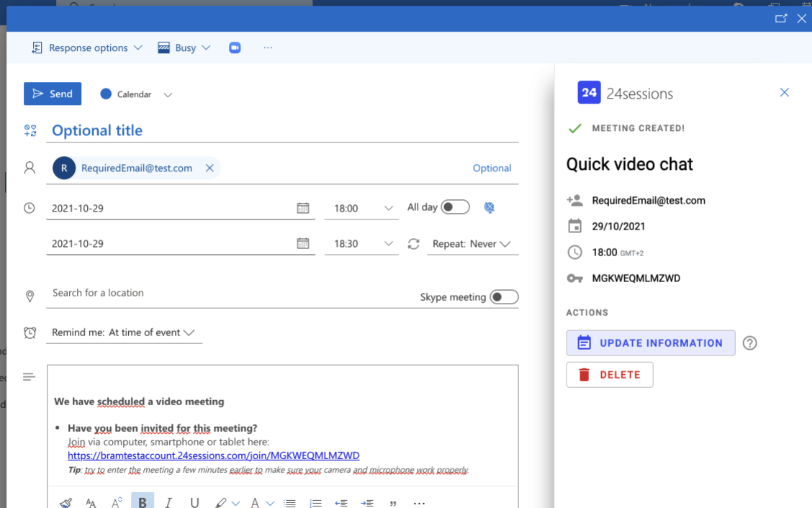
Task: Apply italic formatting to text
Action: pos(168,502)
